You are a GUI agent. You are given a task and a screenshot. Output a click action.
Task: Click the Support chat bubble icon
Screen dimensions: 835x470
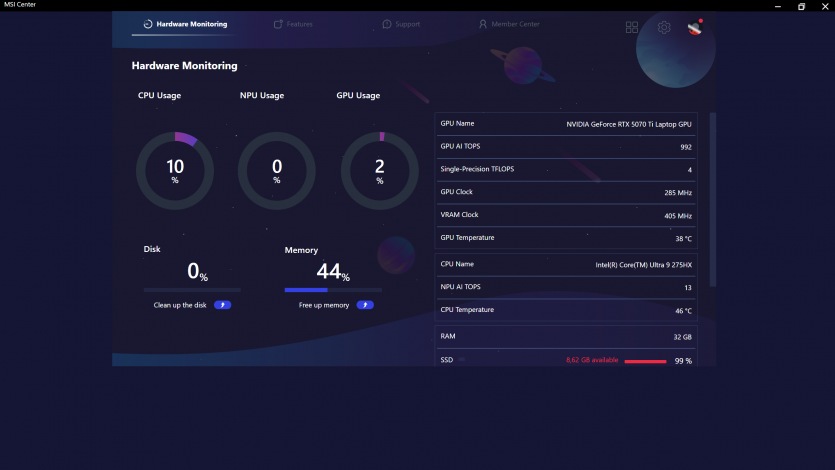tap(387, 24)
